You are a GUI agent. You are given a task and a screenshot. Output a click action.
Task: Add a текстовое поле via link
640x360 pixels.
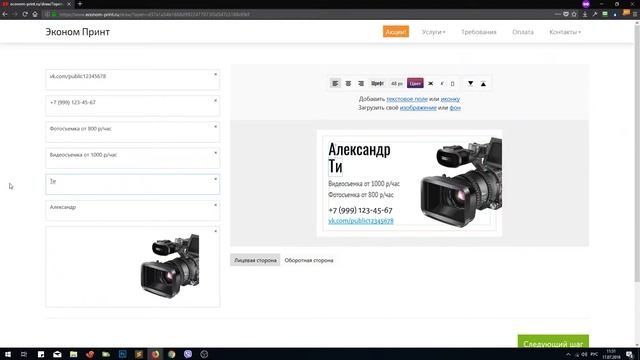pos(407,99)
